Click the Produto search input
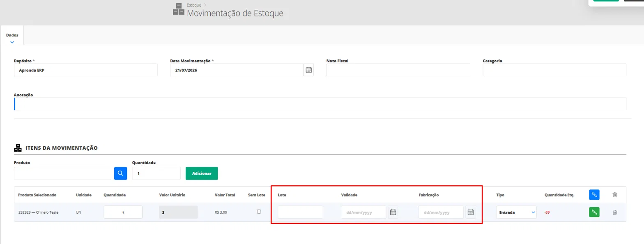This screenshot has height=244, width=644. (63, 173)
